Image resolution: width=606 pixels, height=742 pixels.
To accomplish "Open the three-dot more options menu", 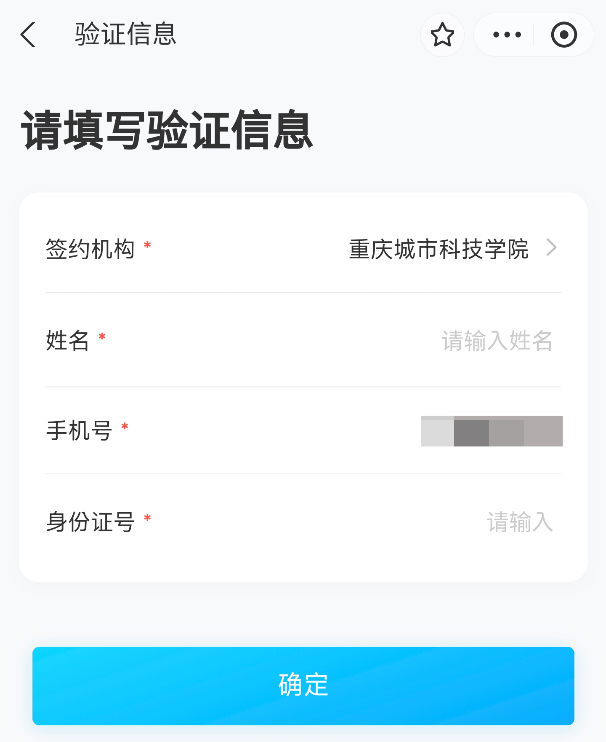I will pyautogui.click(x=507, y=35).
